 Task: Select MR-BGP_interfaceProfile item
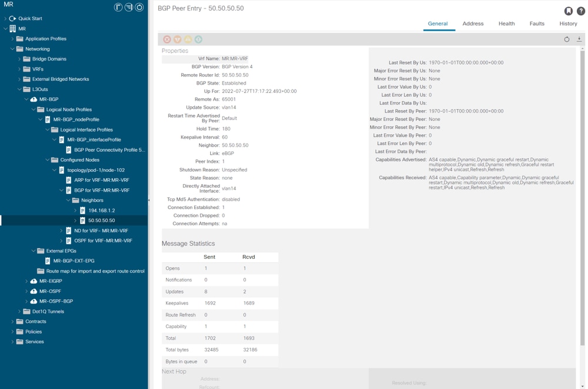tap(94, 139)
